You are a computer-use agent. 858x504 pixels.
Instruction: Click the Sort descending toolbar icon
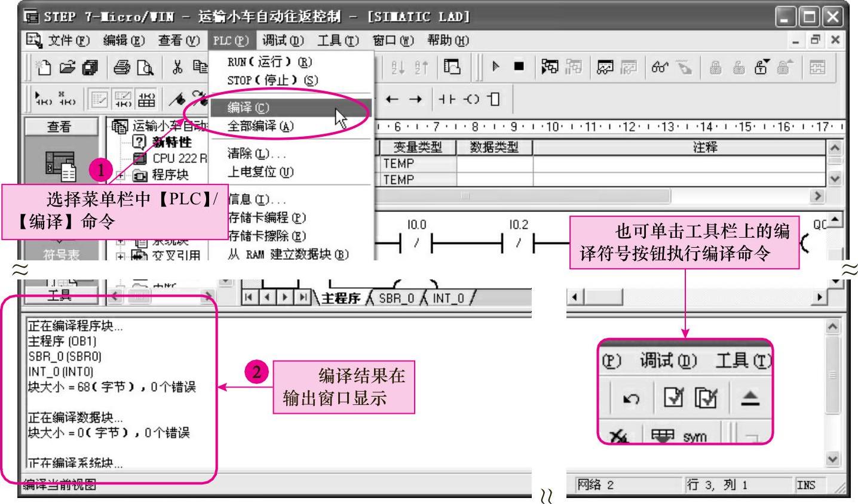422,67
